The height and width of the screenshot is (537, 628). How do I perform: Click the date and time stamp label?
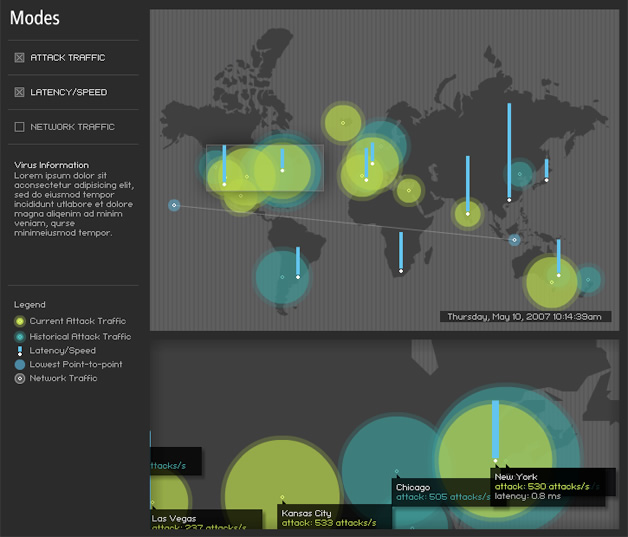coord(525,317)
